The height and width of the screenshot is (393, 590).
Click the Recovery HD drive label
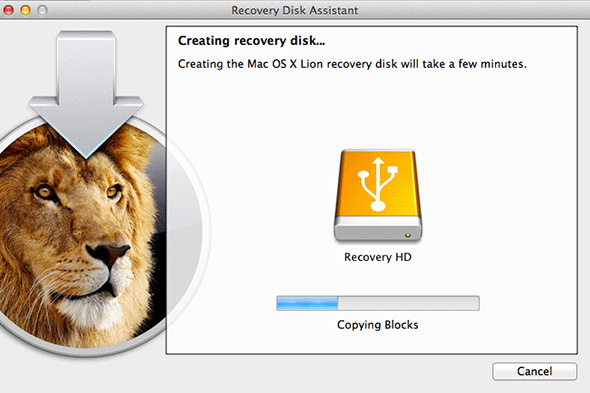pos(378,257)
